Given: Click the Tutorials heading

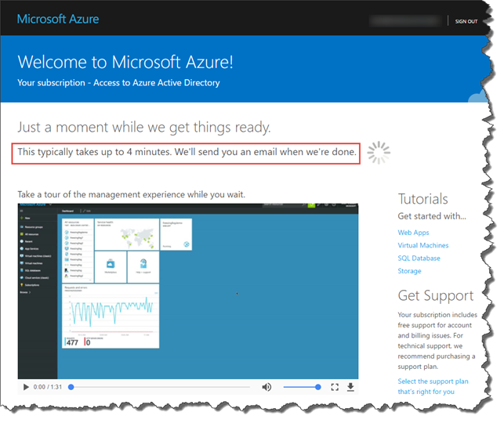Looking at the screenshot, I should [422, 199].
